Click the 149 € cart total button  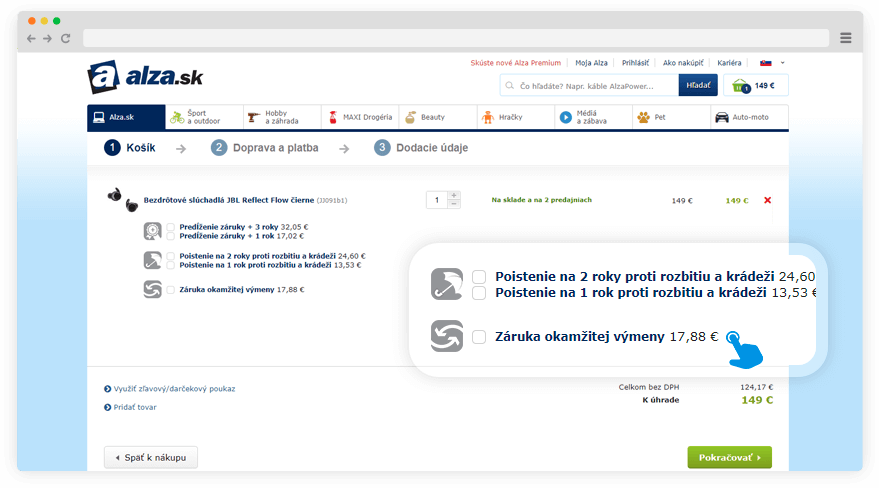pos(756,86)
